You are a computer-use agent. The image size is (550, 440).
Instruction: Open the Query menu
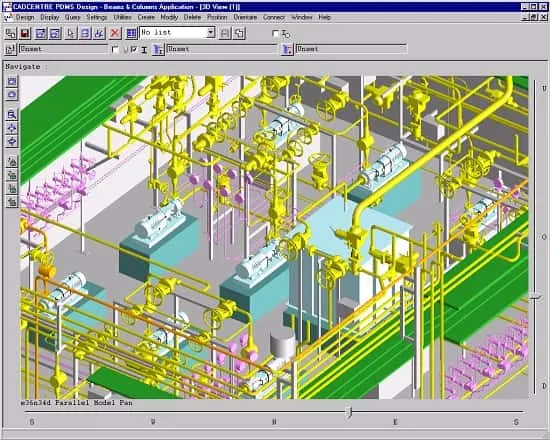click(72, 17)
